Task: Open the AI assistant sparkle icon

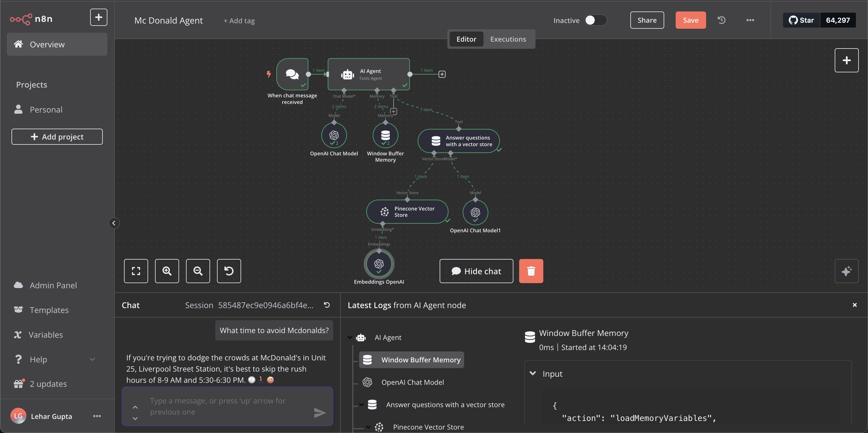Action: 846,271
